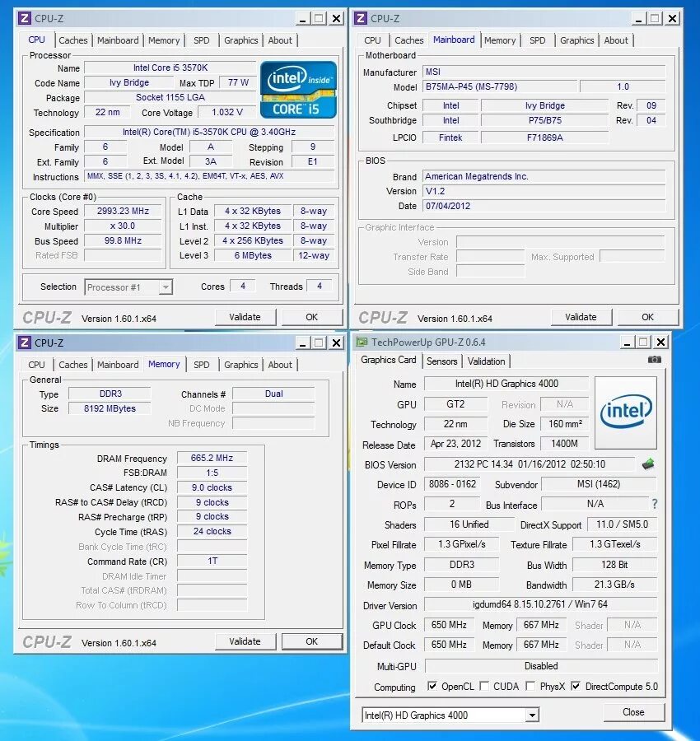Open Mainboard tab in Memory window
This screenshot has width=700, height=741.
click(118, 365)
